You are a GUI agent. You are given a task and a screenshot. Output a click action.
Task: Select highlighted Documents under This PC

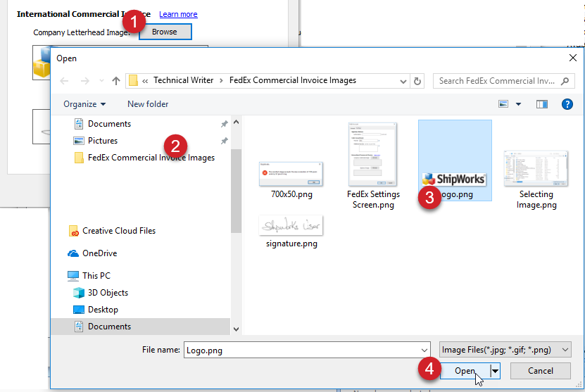(141, 327)
